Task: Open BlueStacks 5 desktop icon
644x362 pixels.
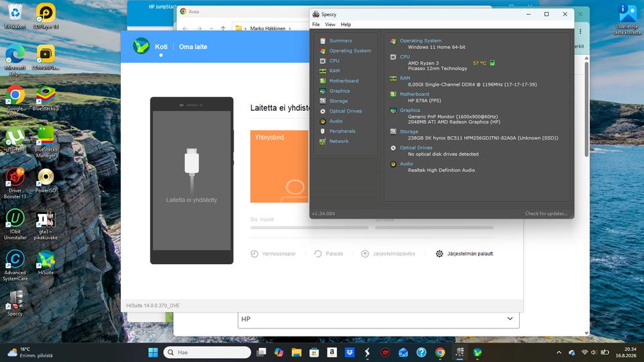Action: (x=46, y=99)
